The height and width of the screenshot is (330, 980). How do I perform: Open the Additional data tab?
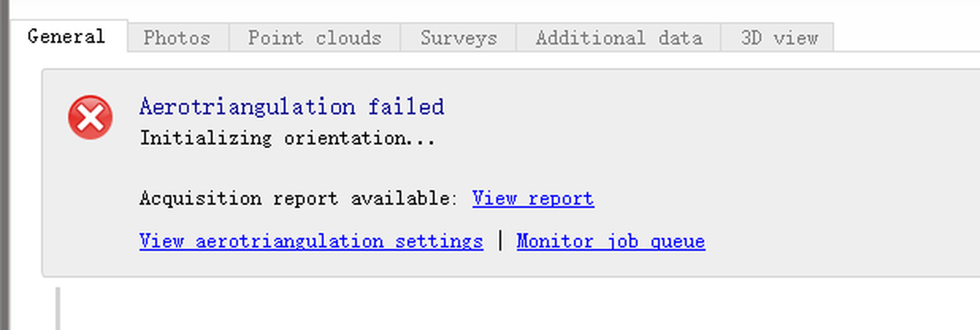(619, 38)
